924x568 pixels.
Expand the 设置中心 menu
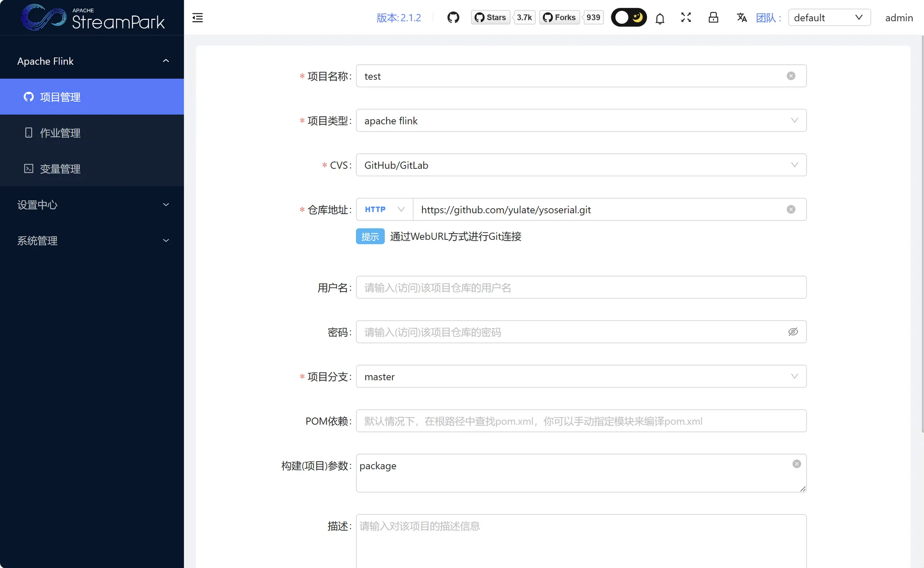click(92, 205)
